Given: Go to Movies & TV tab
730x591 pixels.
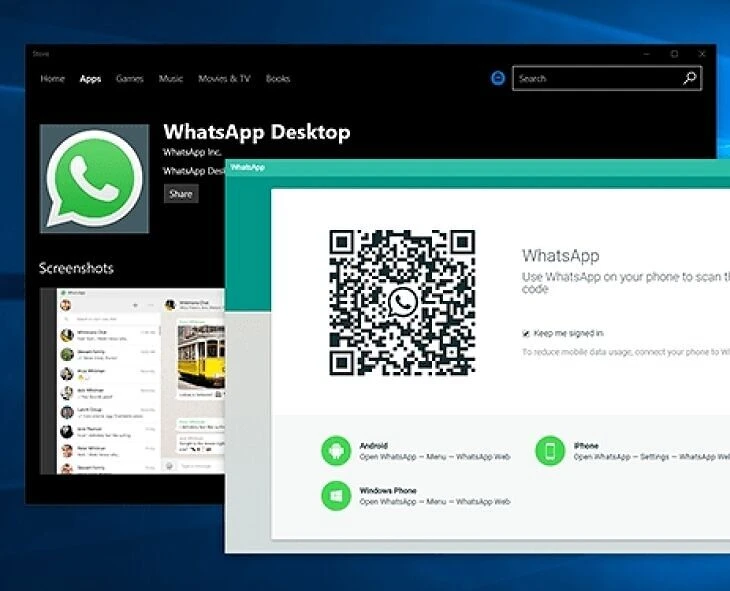Looking at the screenshot, I should 224,79.
